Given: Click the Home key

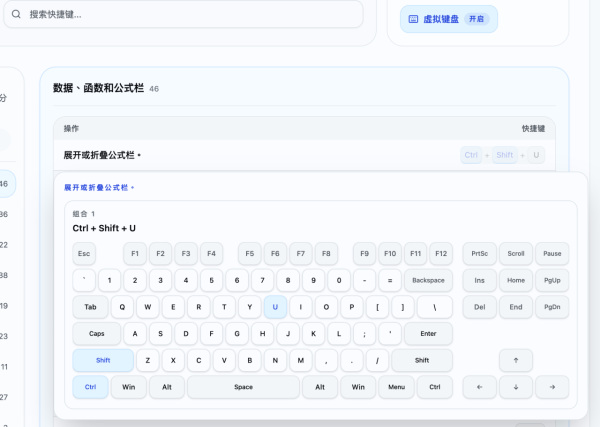Looking at the screenshot, I should pyautogui.click(x=516, y=280).
